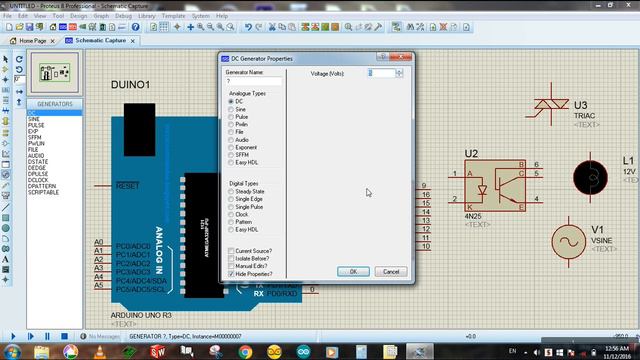Screen dimensions: 640x360
Task: Open the Design menu
Action: tap(78, 16)
